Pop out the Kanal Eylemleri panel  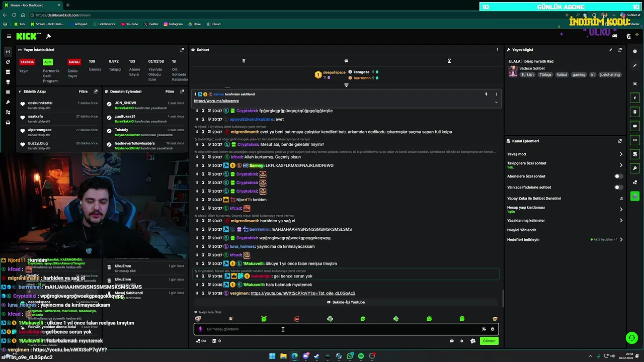coord(620,141)
